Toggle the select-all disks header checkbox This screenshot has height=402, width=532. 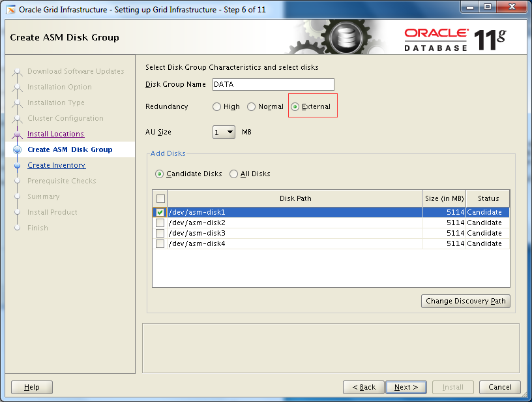[160, 198]
